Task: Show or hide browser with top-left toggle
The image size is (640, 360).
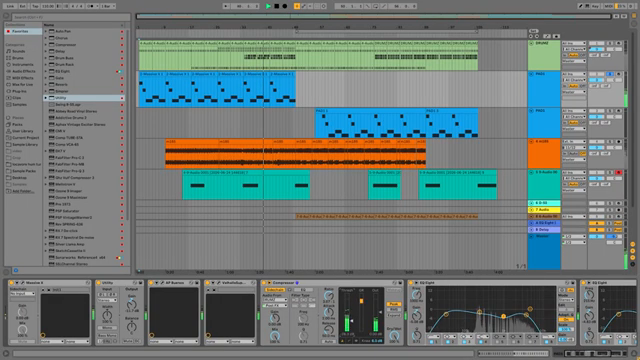Action: (6, 16)
